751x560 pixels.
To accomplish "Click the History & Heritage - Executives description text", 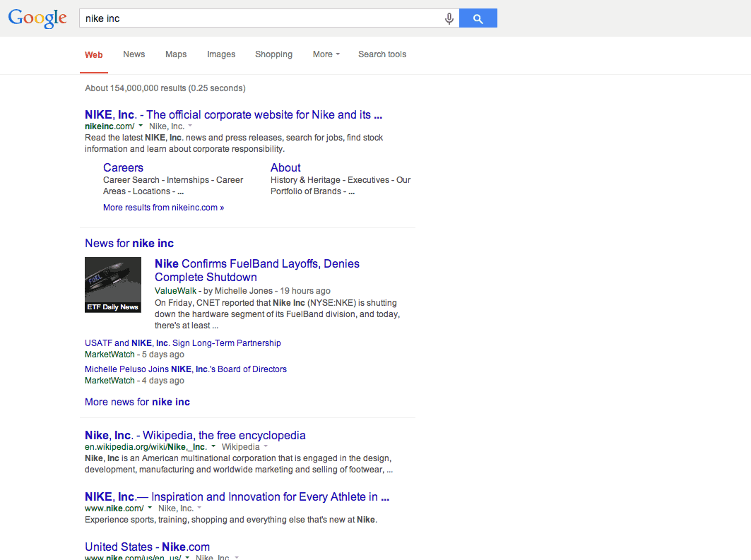I will pos(341,186).
